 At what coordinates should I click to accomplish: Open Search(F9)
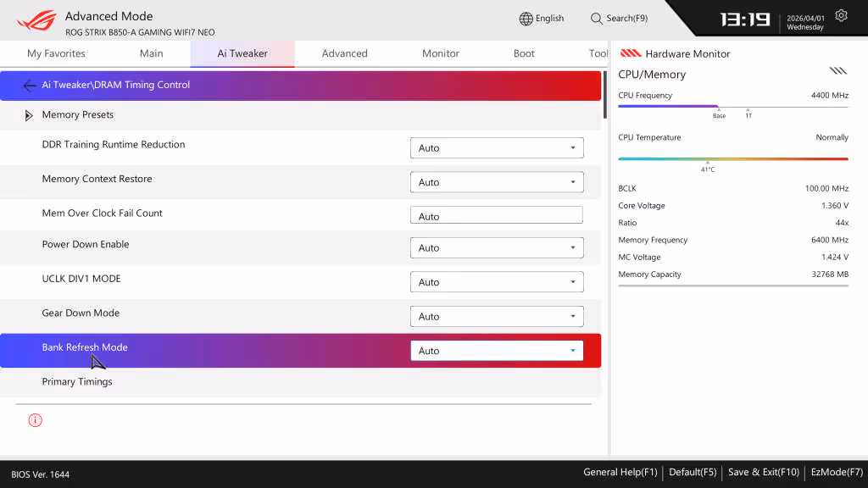point(619,19)
